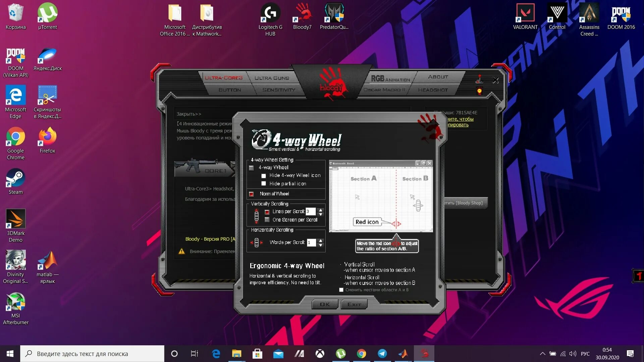Click the lightbulb hint icon
The width and height of the screenshot is (644, 362).
click(480, 91)
